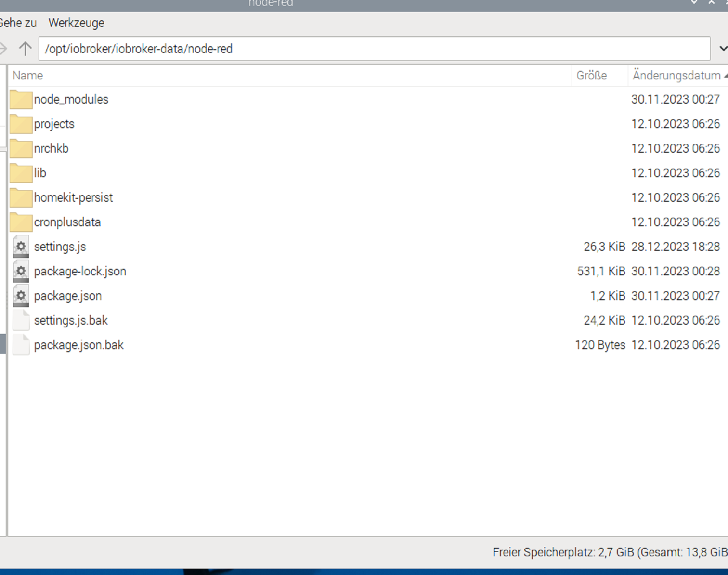Click the settings.js file icon
Screen dimensions: 728x575
(x=21, y=247)
